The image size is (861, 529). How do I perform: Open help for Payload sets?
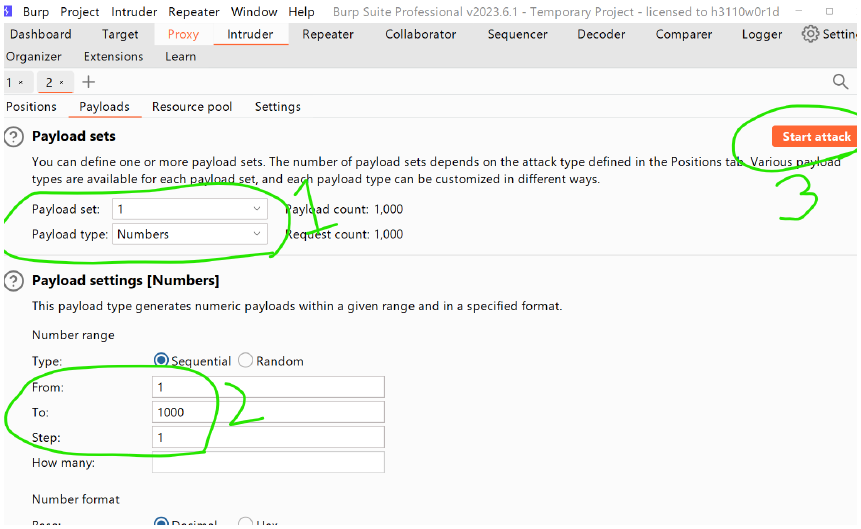(x=14, y=137)
